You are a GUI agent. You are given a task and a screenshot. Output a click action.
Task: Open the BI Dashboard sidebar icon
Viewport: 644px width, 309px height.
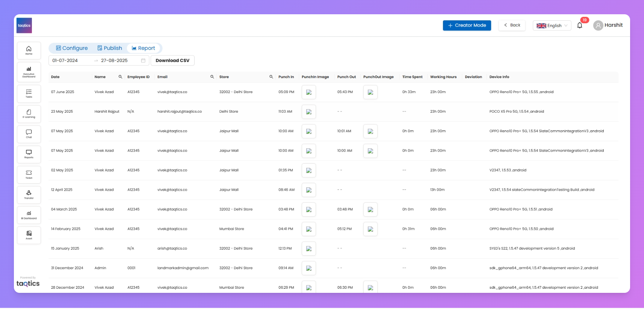point(29,215)
